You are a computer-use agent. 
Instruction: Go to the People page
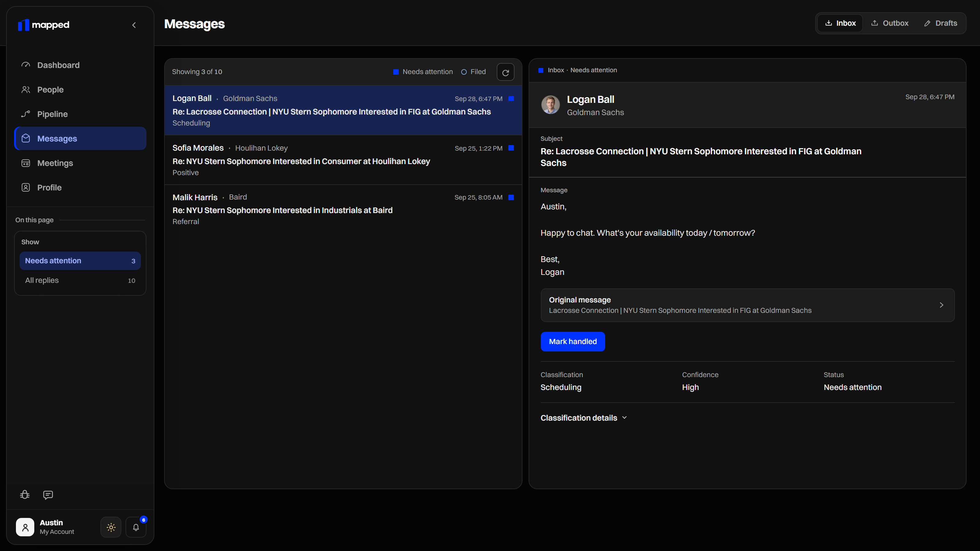tap(80, 90)
